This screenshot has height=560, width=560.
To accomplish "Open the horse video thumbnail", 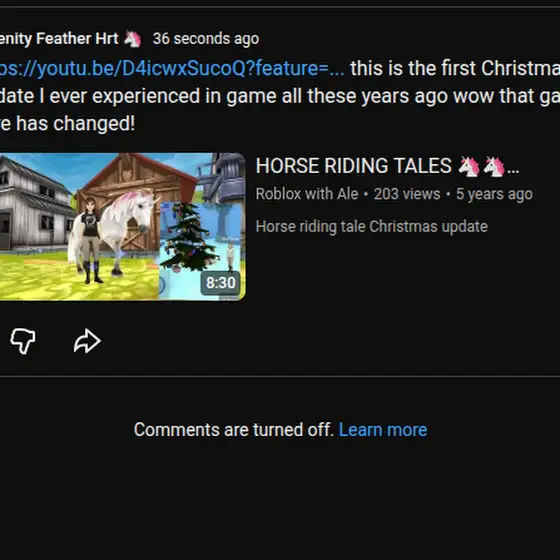I will click(x=122, y=226).
